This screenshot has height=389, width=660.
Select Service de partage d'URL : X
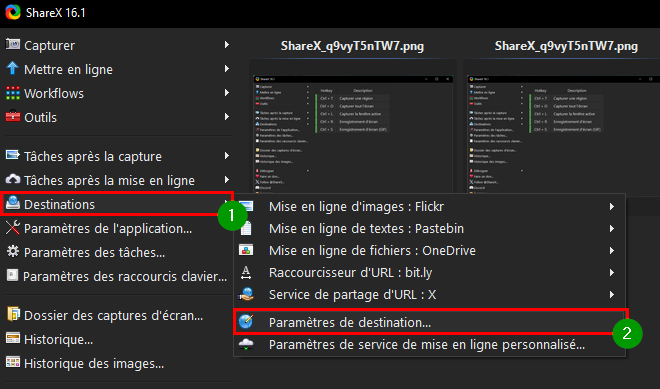(429, 295)
